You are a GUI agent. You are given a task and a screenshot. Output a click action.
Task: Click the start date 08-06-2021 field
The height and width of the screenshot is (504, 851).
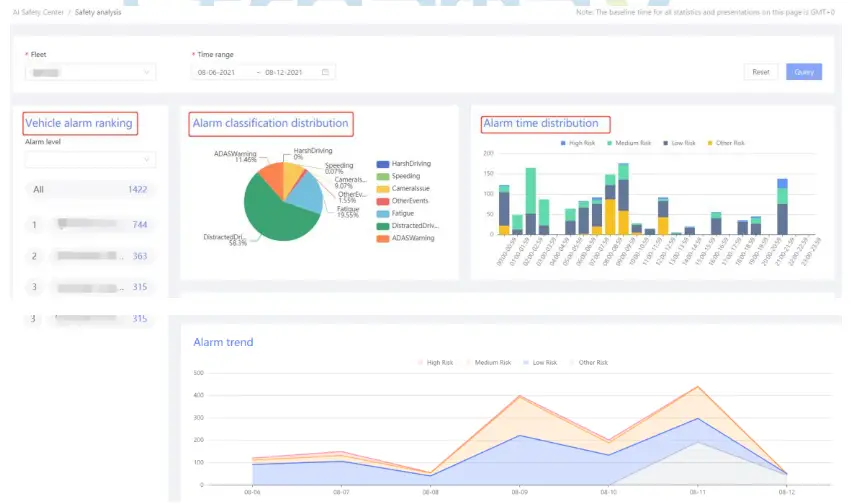(217, 72)
